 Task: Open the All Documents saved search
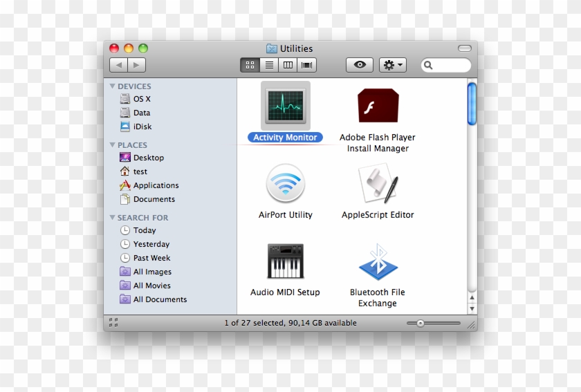(154, 299)
